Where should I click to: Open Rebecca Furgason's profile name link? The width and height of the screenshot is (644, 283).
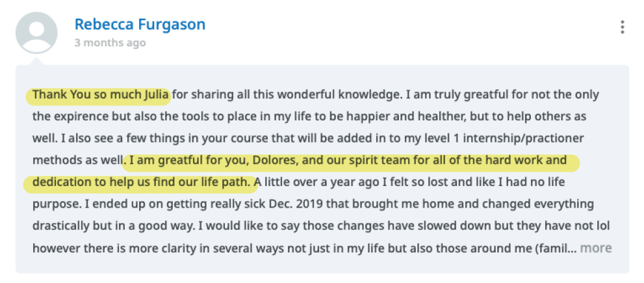click(x=140, y=25)
